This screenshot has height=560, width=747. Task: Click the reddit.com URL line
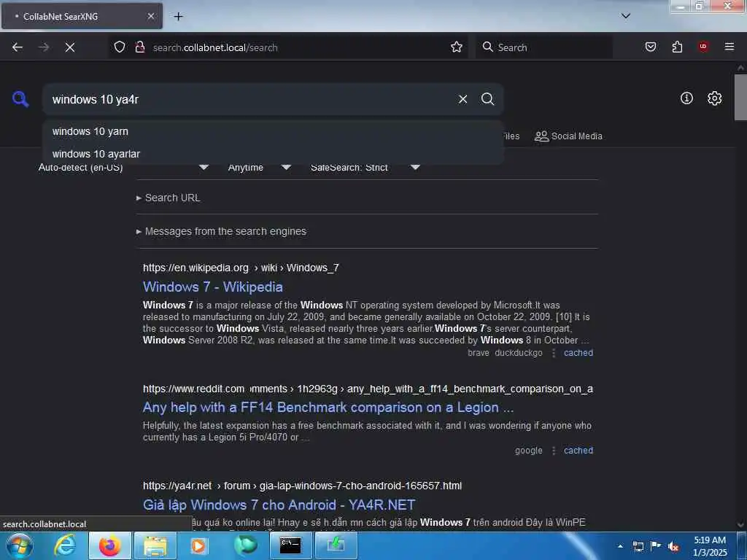368,389
